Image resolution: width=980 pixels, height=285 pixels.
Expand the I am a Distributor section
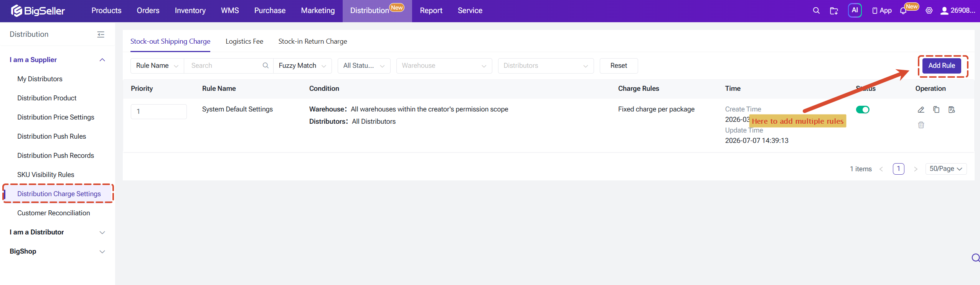coord(58,232)
